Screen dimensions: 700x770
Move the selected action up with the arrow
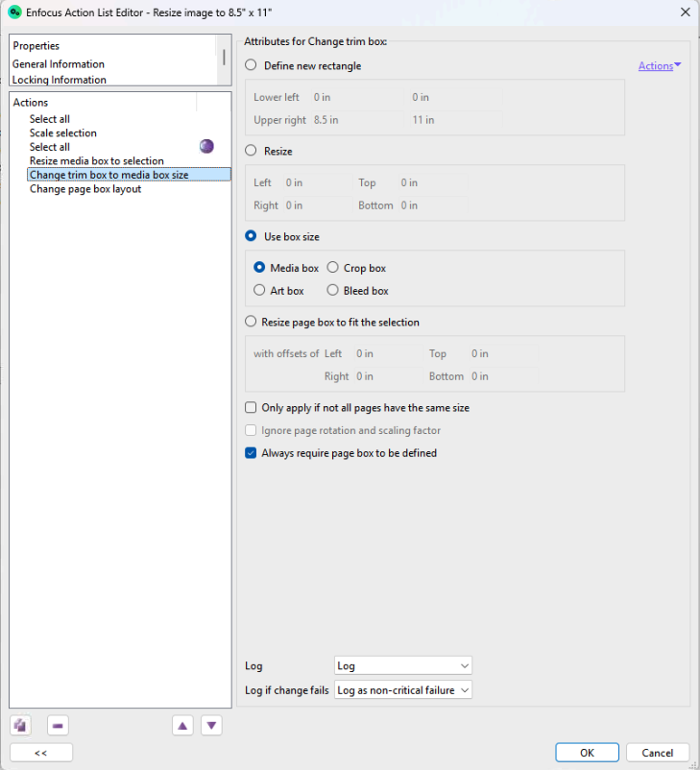182,725
